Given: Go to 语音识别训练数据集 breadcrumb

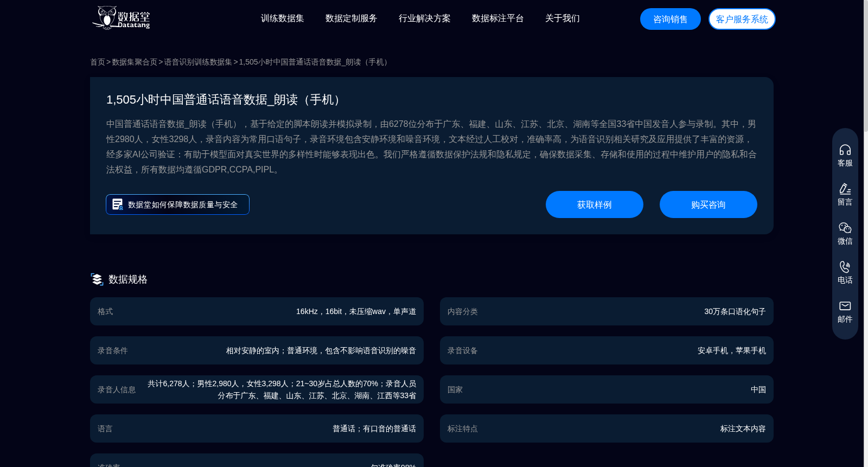Looking at the screenshot, I should click(x=198, y=62).
